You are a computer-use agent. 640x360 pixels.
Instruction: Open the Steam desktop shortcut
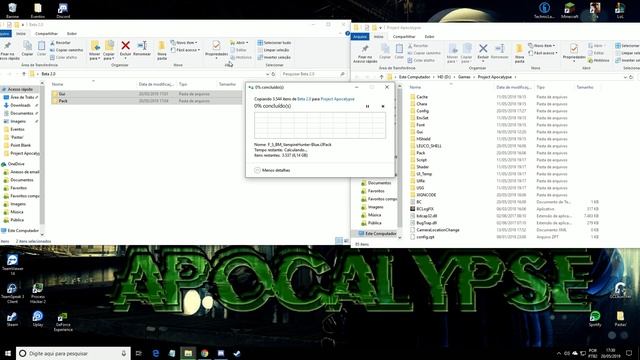tap(12, 319)
